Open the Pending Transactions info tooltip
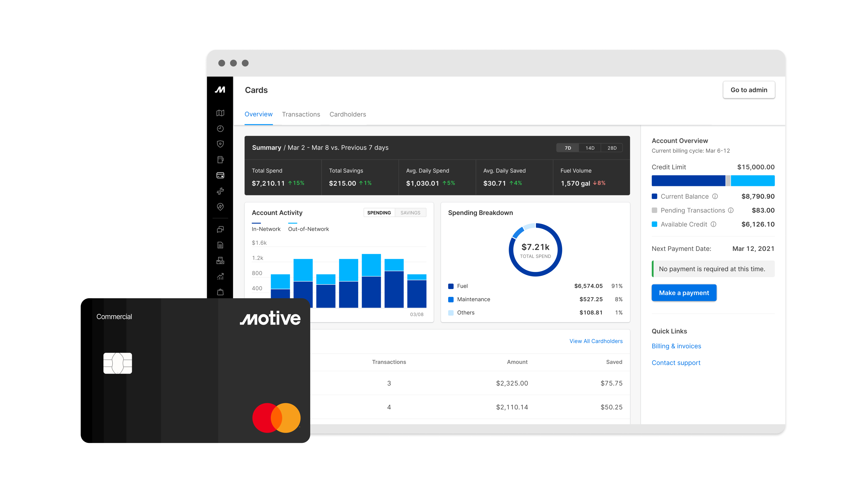This screenshot has width=868, height=478. [731, 210]
